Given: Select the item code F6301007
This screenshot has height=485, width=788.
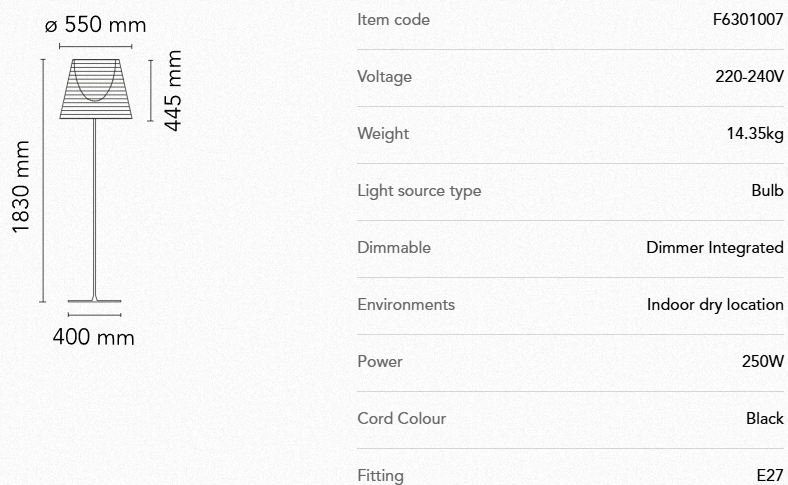Looking at the screenshot, I should click(748, 19).
